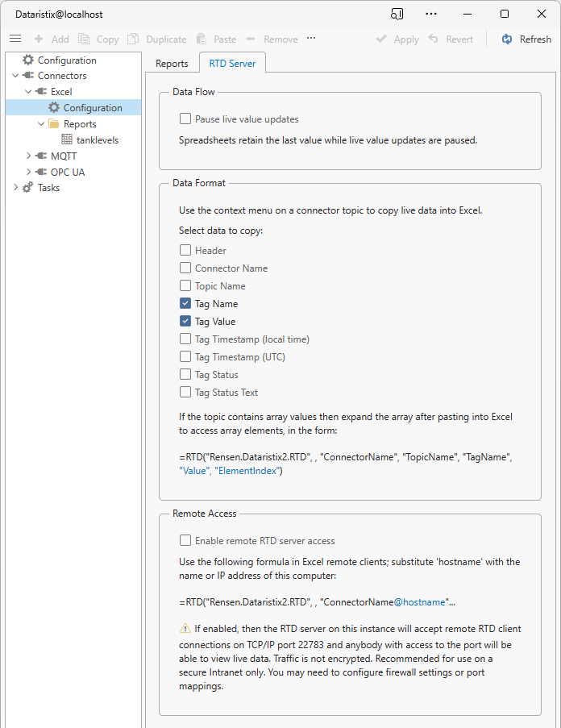Expand the OPC UA tree node
Image resolution: width=561 pixels, height=728 pixels.
28,172
